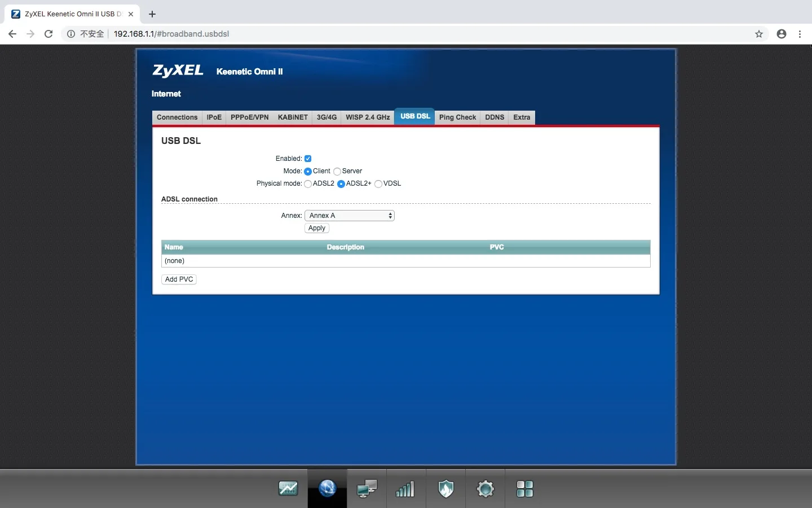The width and height of the screenshot is (812, 508).
Task: Bookmark this page with the star icon
Action: click(x=759, y=34)
